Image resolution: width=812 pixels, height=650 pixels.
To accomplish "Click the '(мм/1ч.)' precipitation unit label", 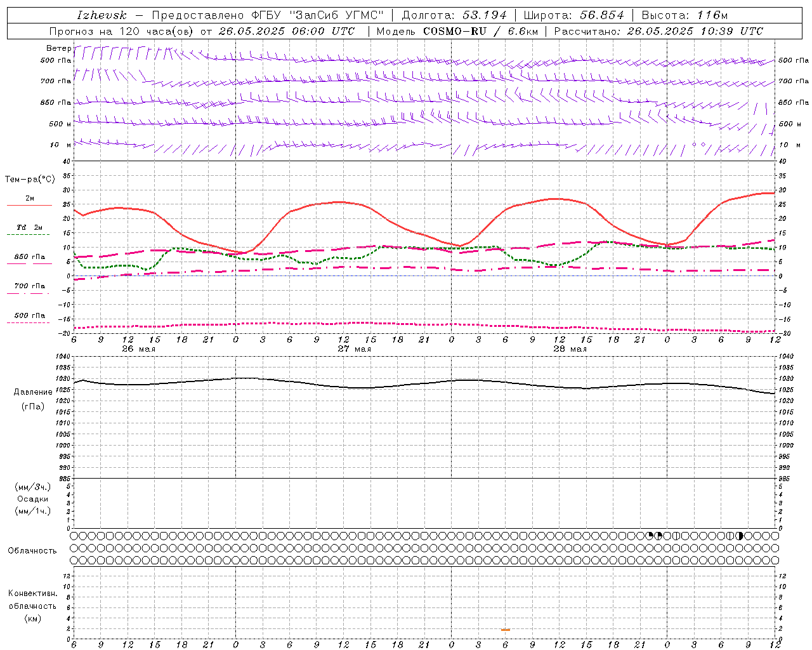I will pos(33,511).
